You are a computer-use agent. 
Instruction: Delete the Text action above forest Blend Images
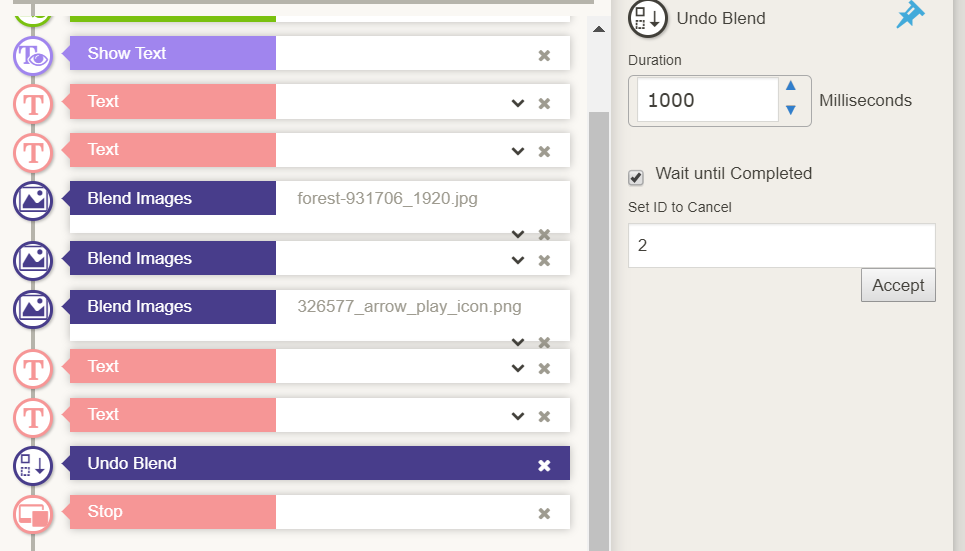tap(544, 151)
